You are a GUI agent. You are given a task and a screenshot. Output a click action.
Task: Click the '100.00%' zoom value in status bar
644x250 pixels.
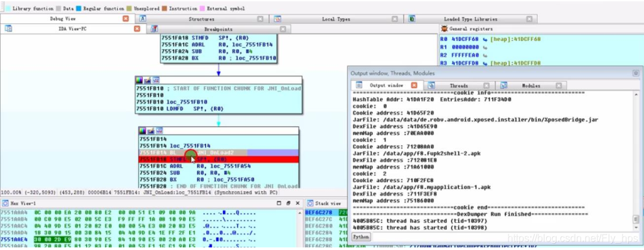coord(12,192)
